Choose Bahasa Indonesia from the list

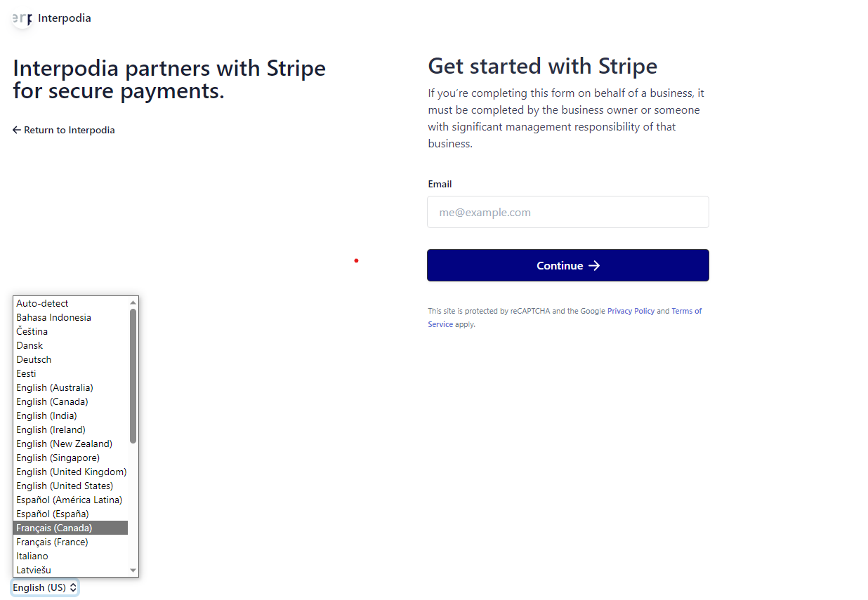[54, 317]
